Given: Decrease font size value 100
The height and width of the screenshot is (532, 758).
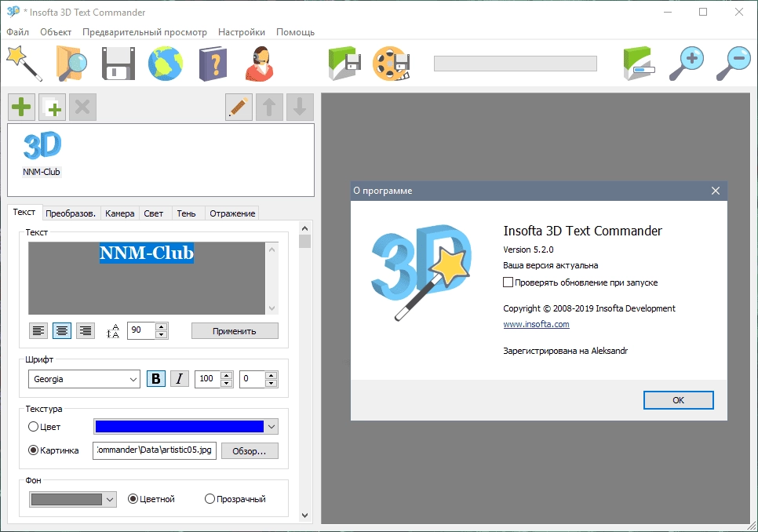Looking at the screenshot, I should tap(227, 383).
